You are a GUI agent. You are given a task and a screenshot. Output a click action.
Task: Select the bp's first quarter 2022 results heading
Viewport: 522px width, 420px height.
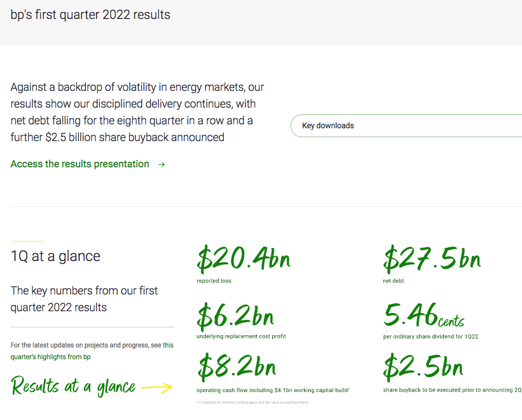(x=90, y=15)
